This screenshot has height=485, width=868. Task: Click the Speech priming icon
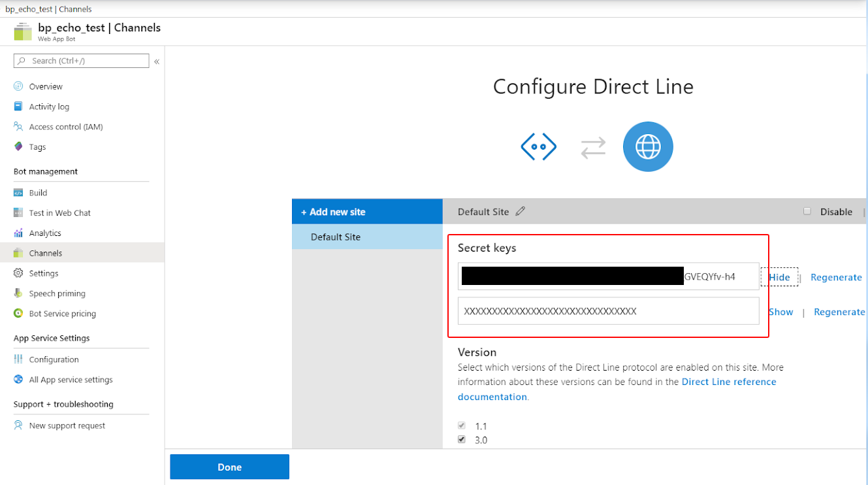coord(18,293)
